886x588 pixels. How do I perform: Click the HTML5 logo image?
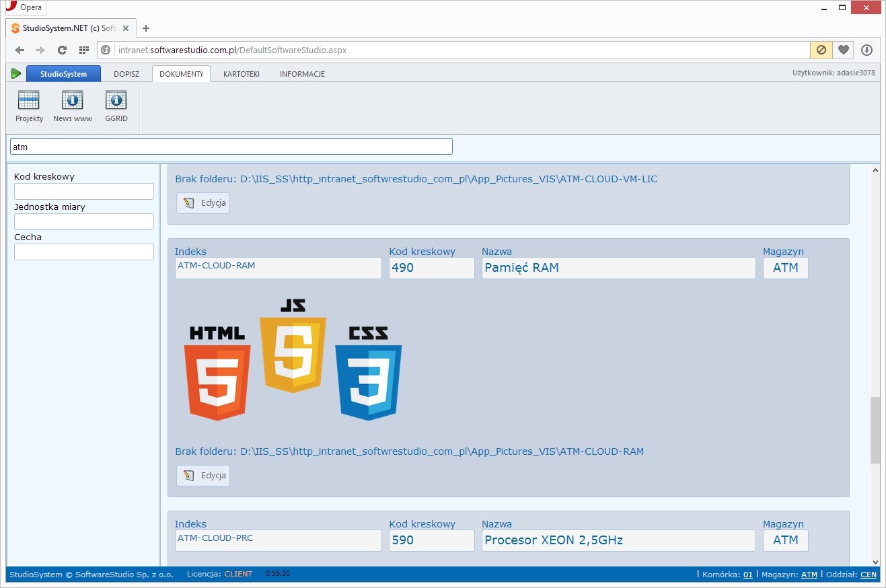217,373
